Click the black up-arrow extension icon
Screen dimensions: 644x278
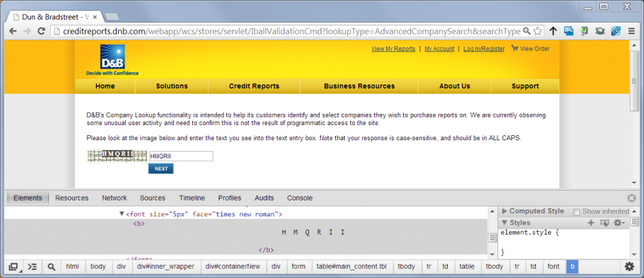coord(553,31)
